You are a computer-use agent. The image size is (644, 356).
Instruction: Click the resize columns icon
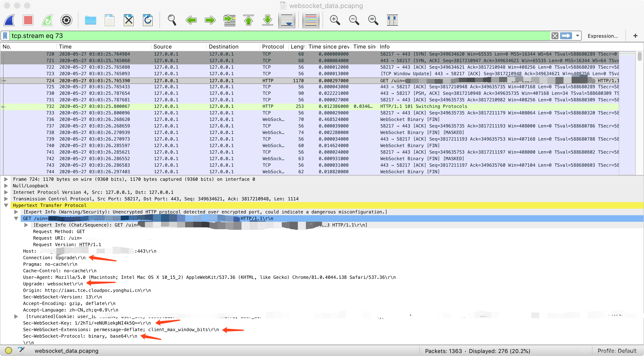click(392, 20)
